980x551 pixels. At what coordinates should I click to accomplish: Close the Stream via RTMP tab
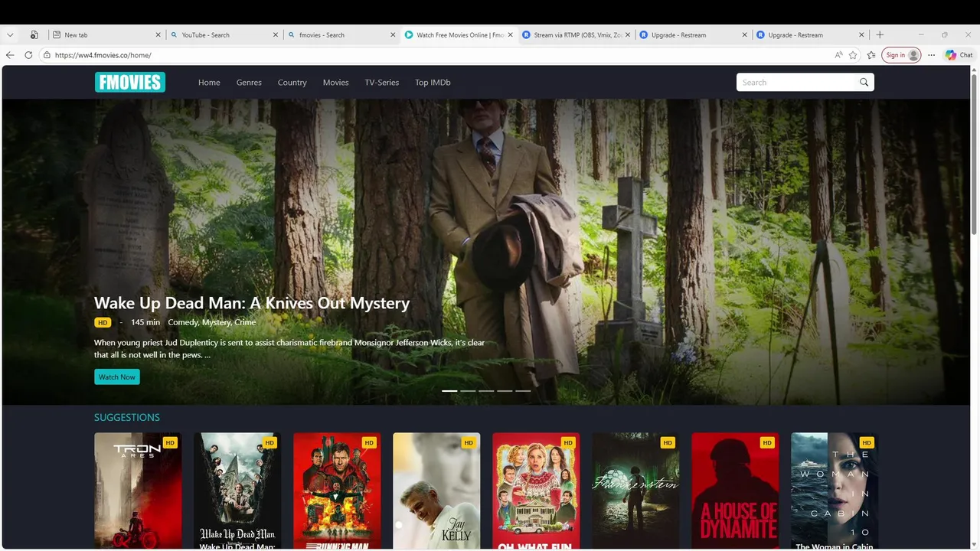pyautogui.click(x=628, y=34)
